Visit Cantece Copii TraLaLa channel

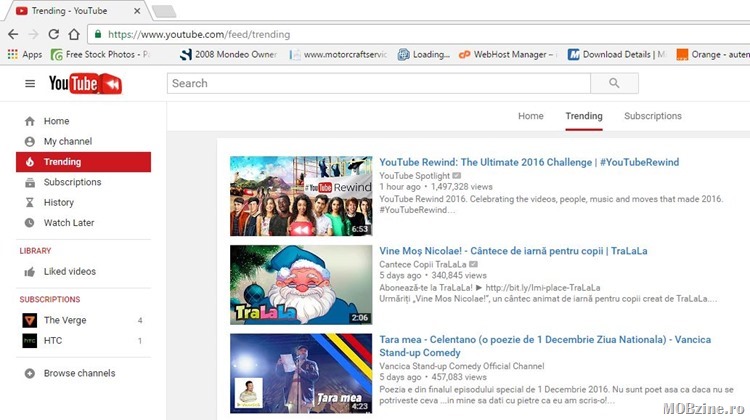423,264
